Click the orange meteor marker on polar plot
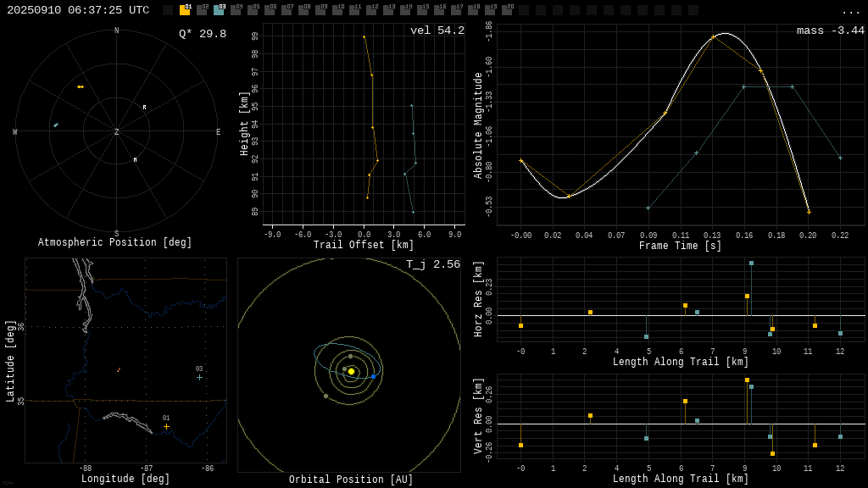 (x=81, y=86)
